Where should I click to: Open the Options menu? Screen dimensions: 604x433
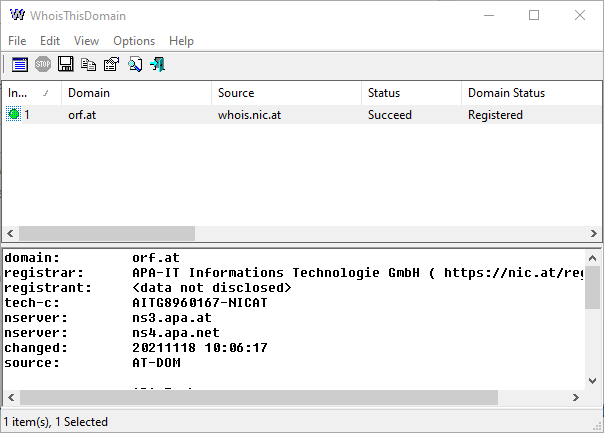point(134,41)
